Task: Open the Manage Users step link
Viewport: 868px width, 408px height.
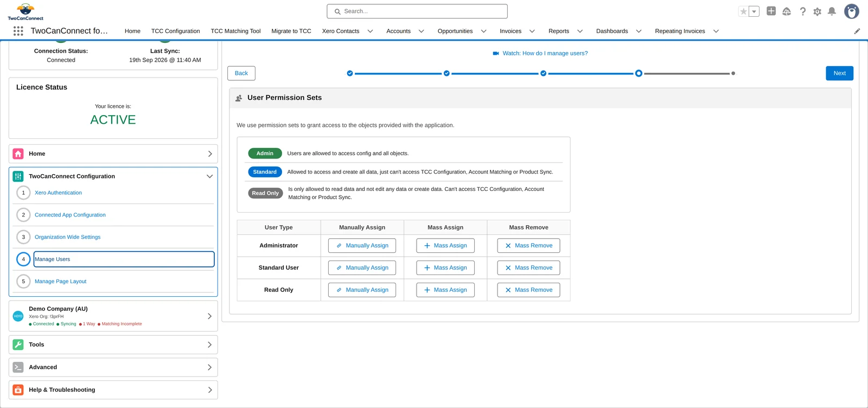Action: (124, 259)
